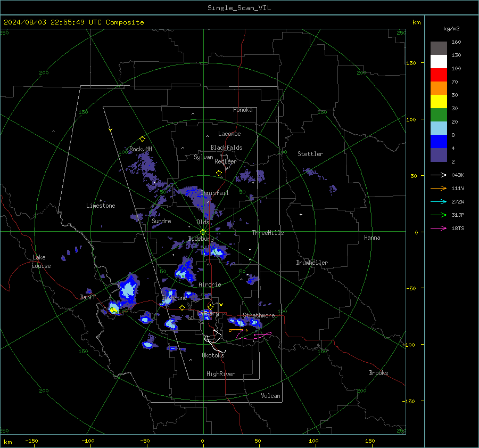This screenshot has height=448, width=479.
Task: Click the Vulcan label
Action: (270, 396)
